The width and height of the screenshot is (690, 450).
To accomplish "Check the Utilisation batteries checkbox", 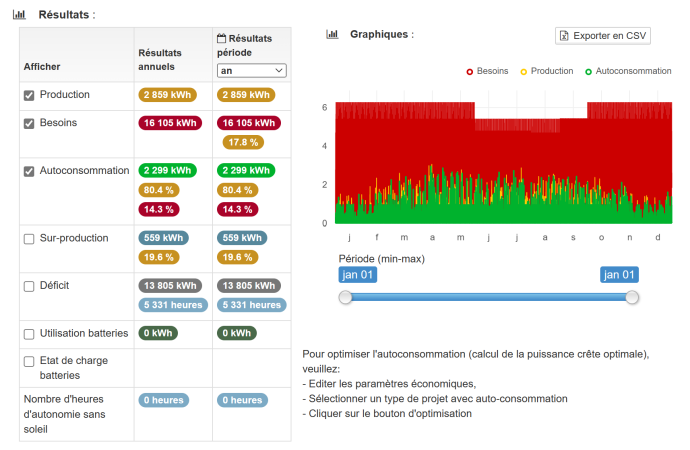I will pyautogui.click(x=29, y=334).
